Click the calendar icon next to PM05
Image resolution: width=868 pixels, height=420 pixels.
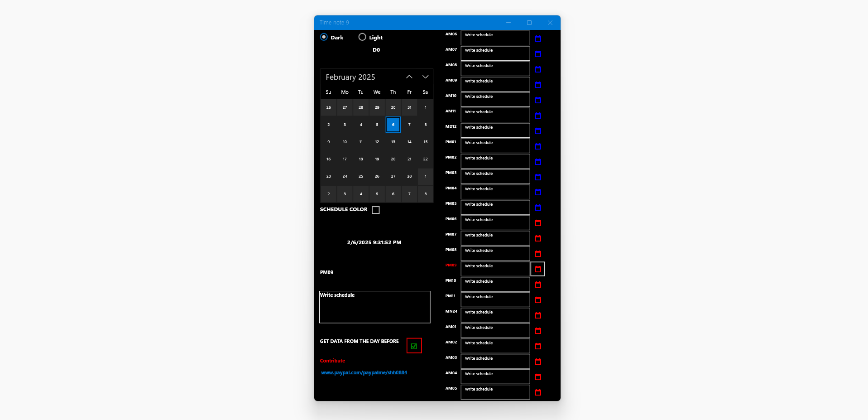pyautogui.click(x=538, y=208)
